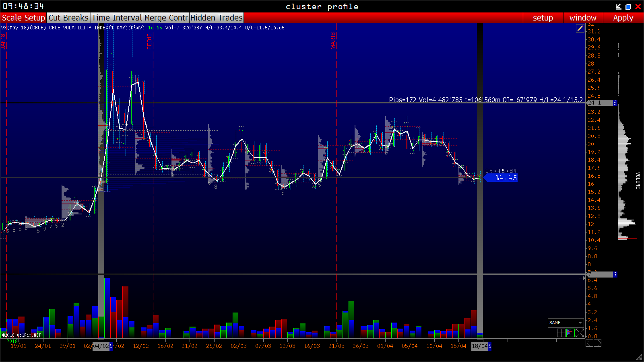Screen dimensions: 644x362
Task: Click the four-pane grid layout icon
Action: pyautogui.click(x=561, y=333)
